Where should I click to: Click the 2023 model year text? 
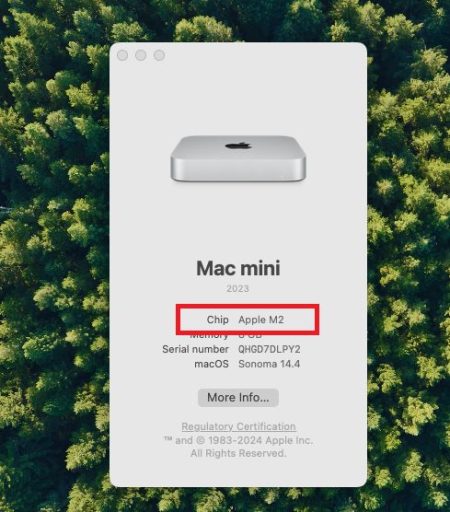click(x=237, y=288)
